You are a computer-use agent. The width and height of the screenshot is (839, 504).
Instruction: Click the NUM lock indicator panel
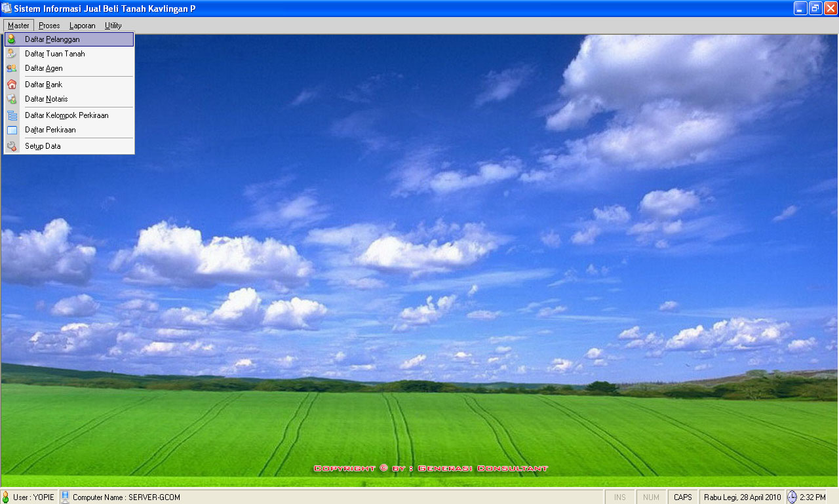[651, 497]
